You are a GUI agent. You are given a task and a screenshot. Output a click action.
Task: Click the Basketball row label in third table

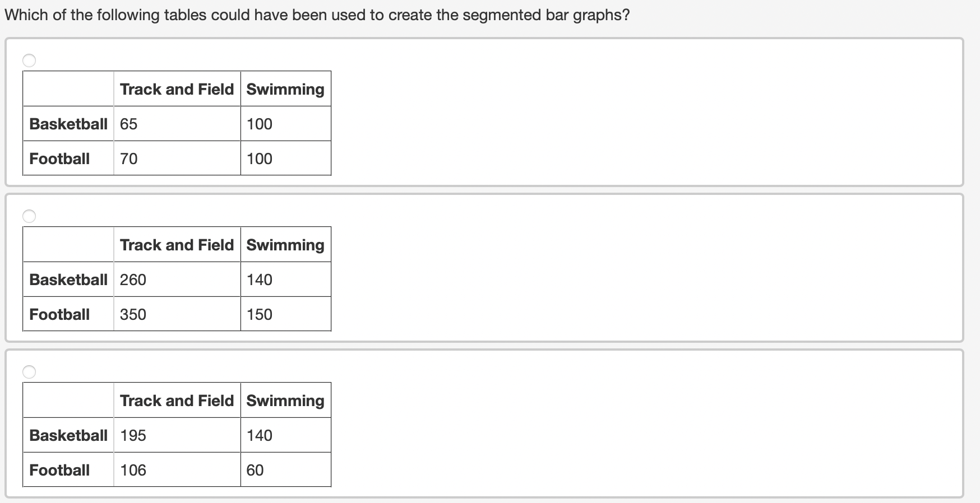(x=68, y=435)
